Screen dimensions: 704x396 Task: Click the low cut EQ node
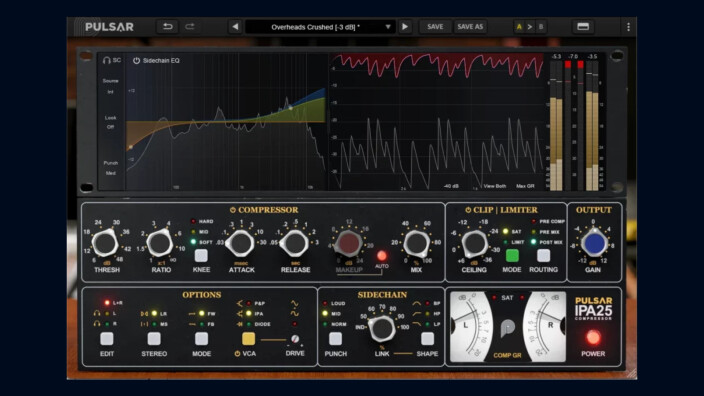pyautogui.click(x=131, y=147)
